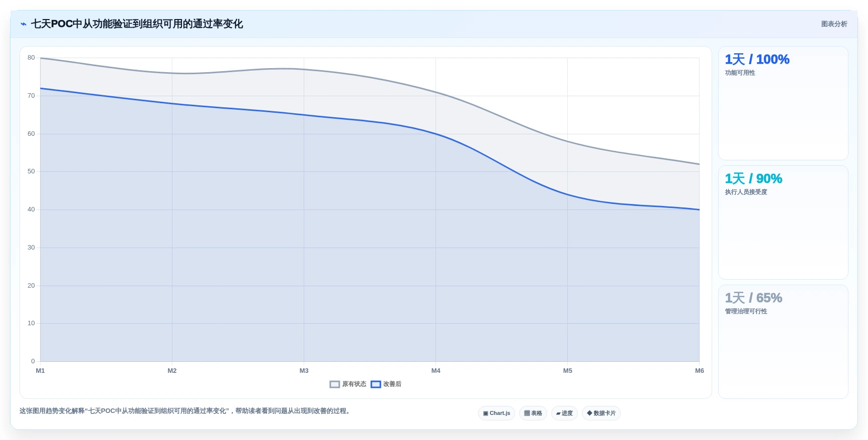The image size is (868, 440).
Task: Click the M6 label on the x-axis
Action: click(x=700, y=371)
